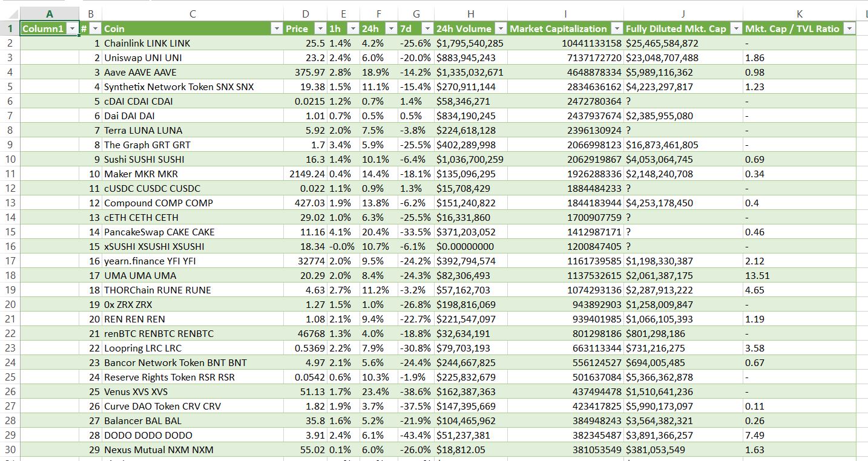This screenshot has height=461, width=868.
Task: Select column C header
Action: point(192,14)
